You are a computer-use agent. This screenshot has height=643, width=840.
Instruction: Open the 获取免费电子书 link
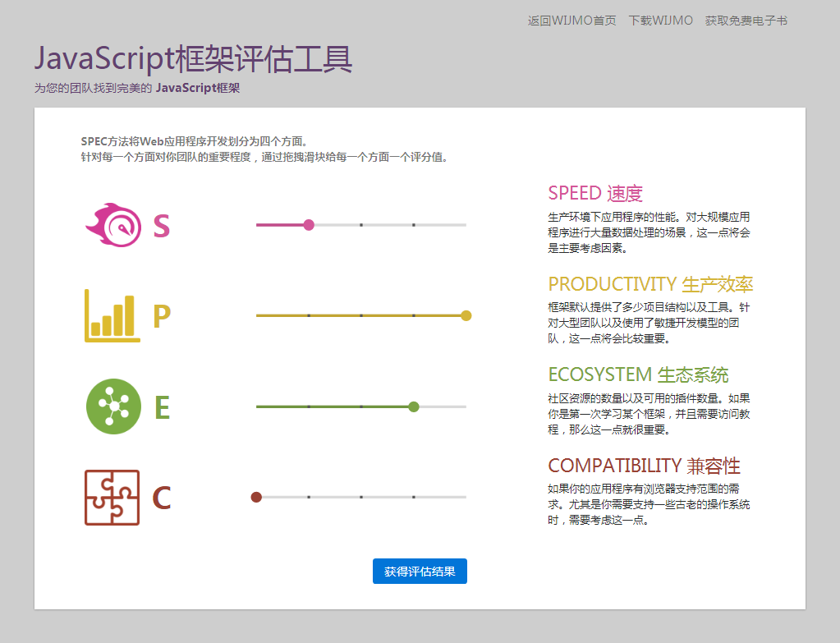(x=746, y=21)
